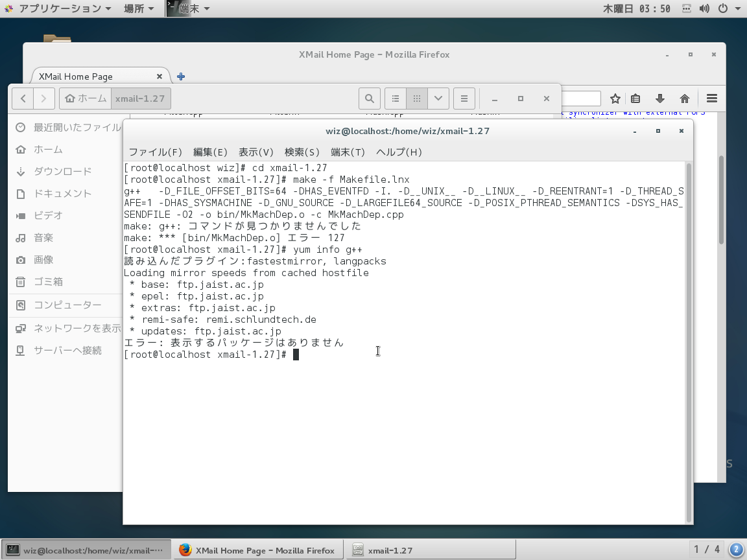
Task: Open terminal 表示(V) menu
Action: (x=256, y=152)
